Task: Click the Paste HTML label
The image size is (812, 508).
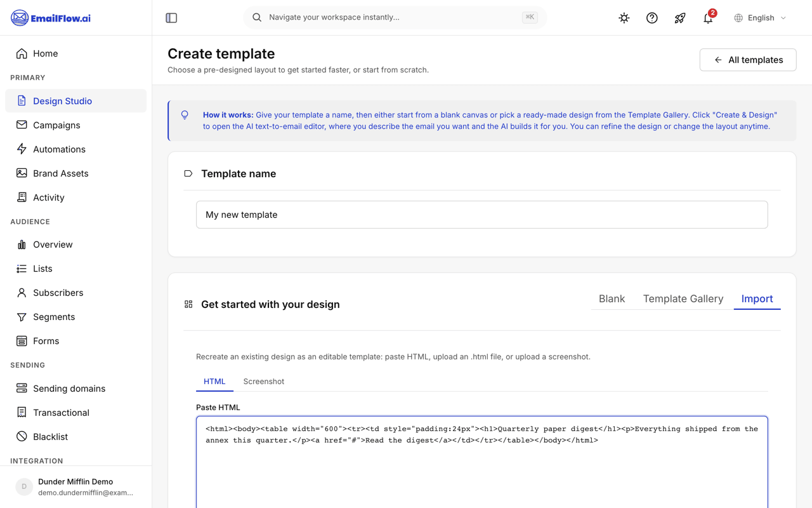Action: click(218, 408)
